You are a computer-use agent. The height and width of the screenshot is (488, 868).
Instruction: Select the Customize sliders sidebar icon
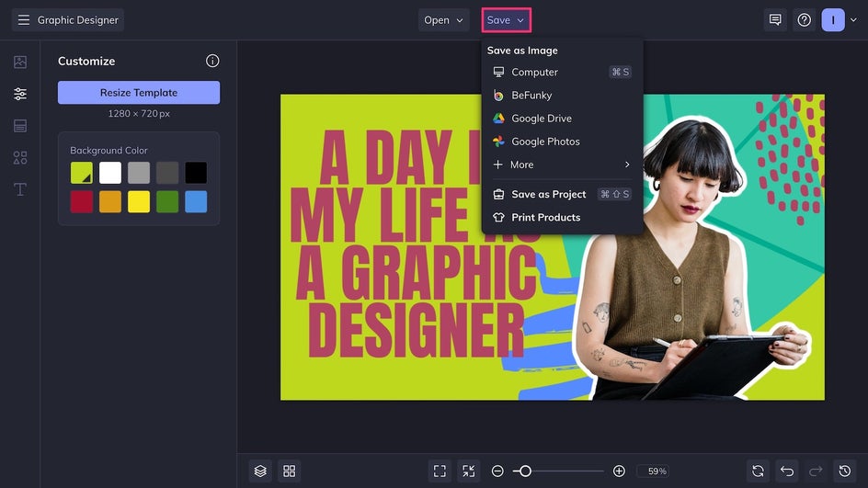[20, 94]
